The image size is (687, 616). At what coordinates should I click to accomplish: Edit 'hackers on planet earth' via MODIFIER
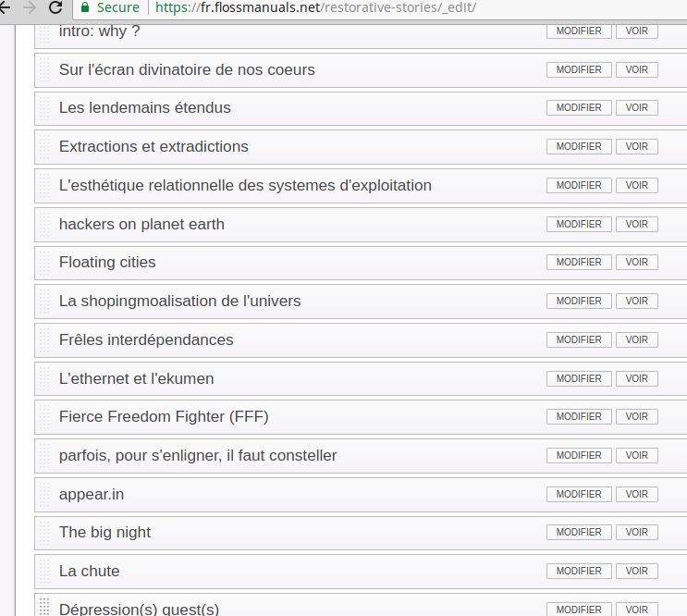click(x=579, y=224)
